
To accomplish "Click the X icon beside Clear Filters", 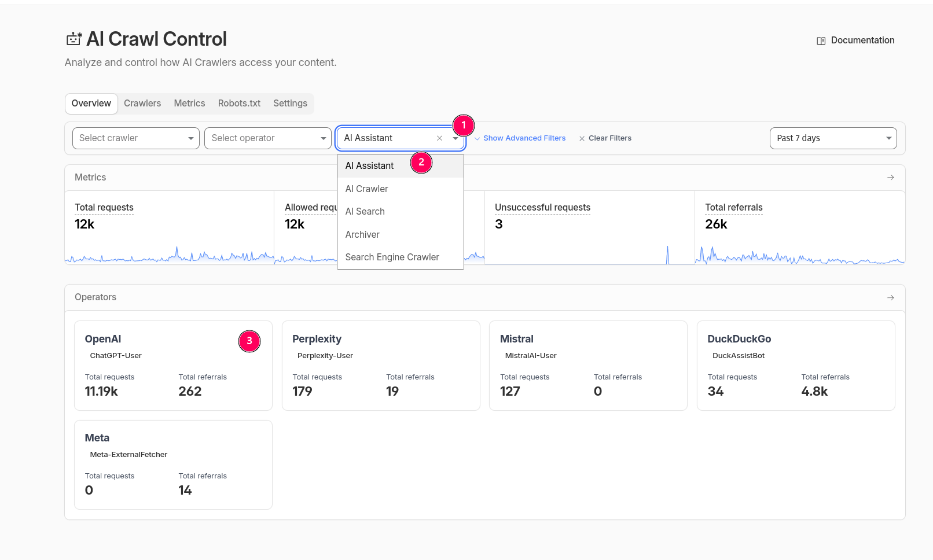I will pos(582,138).
